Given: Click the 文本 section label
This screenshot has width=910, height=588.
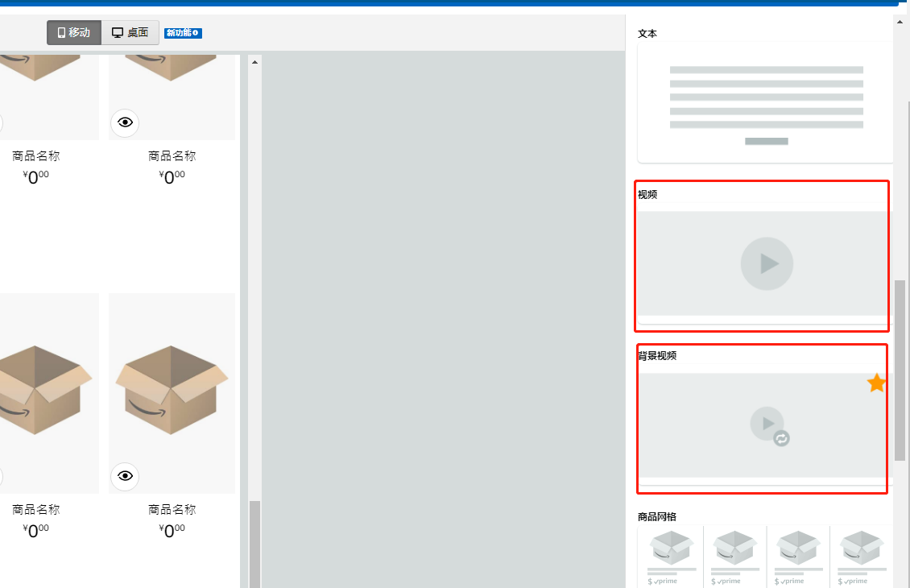Looking at the screenshot, I should coord(647,34).
